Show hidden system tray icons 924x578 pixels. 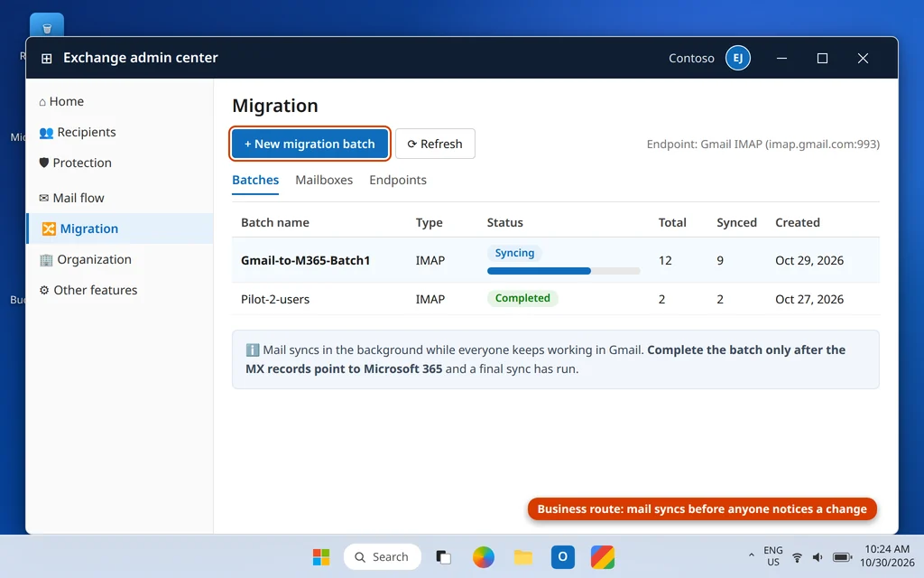coord(752,555)
